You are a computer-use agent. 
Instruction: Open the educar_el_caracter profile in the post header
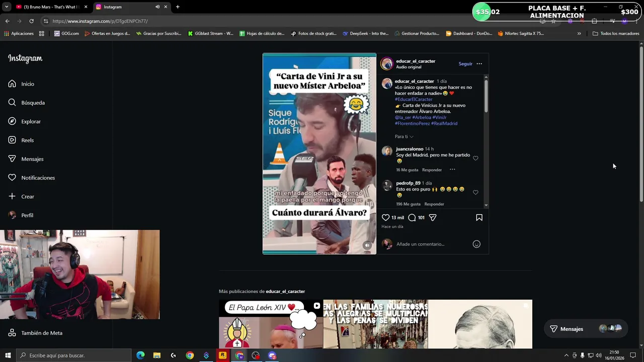pos(416,61)
